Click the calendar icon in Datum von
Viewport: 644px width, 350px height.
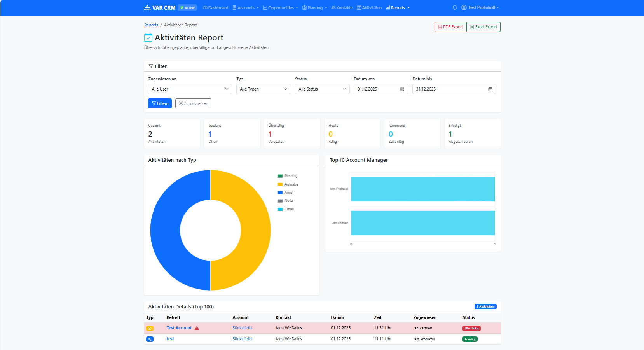(402, 89)
